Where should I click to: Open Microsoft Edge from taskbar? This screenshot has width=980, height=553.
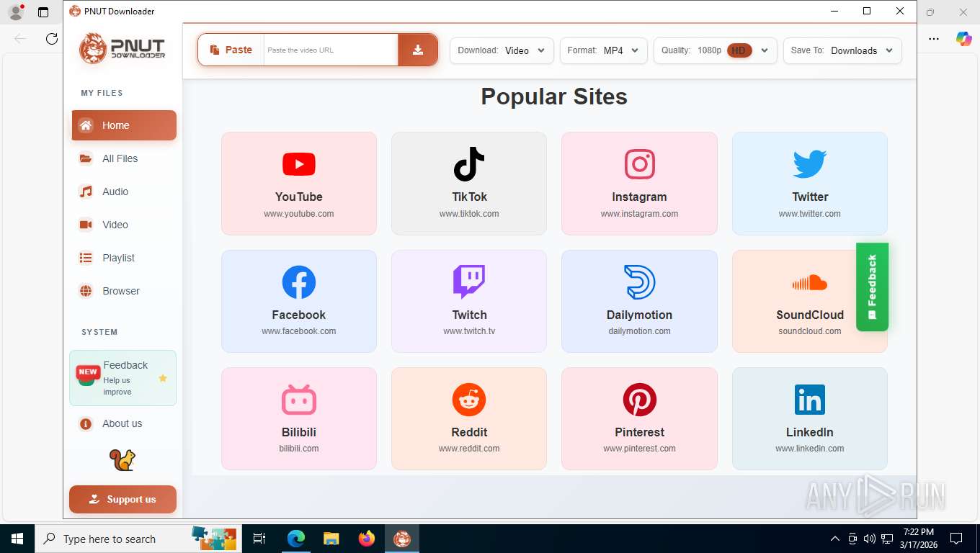click(296, 538)
